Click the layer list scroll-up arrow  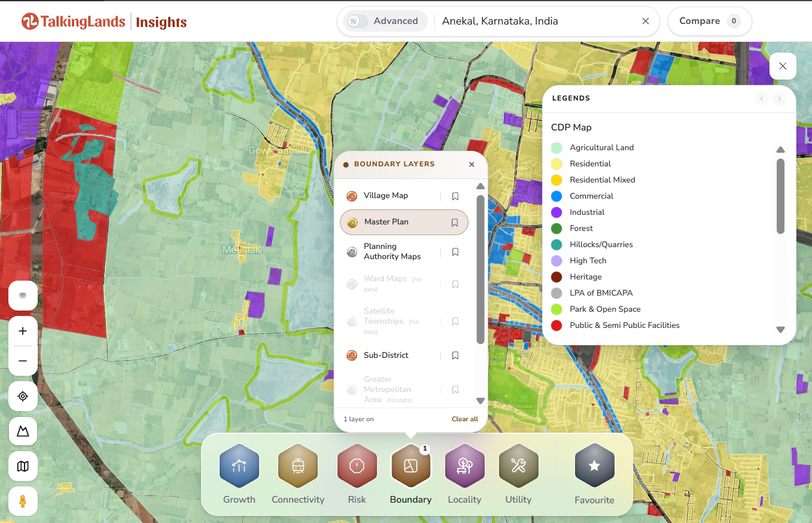tap(480, 186)
